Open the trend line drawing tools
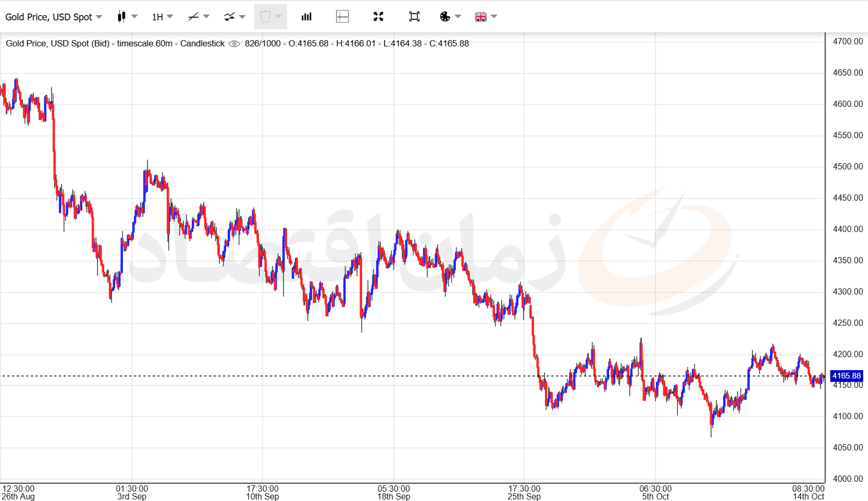 pos(193,17)
